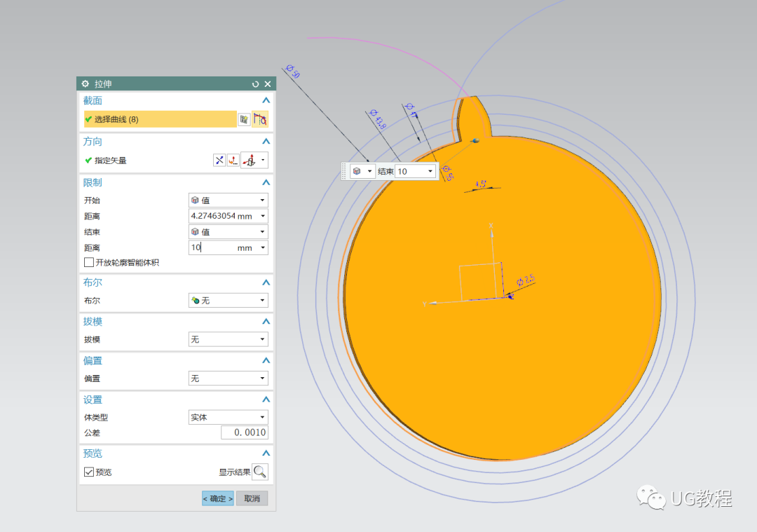Viewport: 757px width, 532px height.
Task: Select the 选择曲线 (8) field
Action: (161, 119)
